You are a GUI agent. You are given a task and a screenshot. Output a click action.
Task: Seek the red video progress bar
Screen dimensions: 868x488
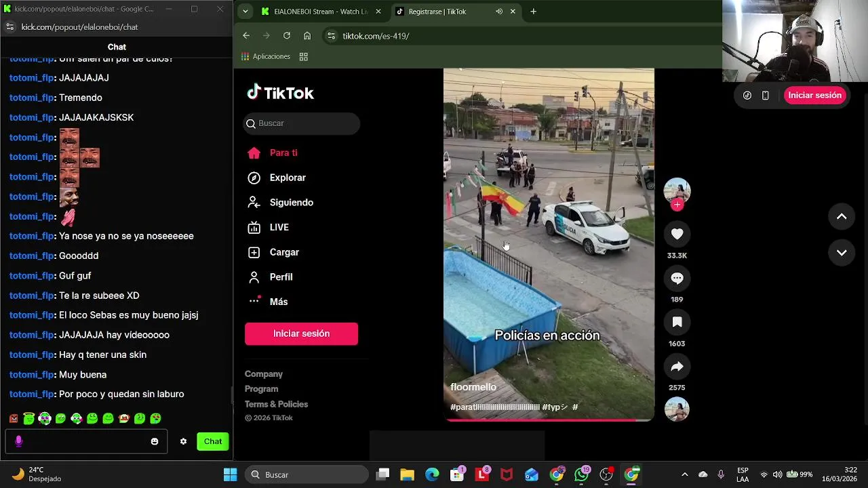549,420
